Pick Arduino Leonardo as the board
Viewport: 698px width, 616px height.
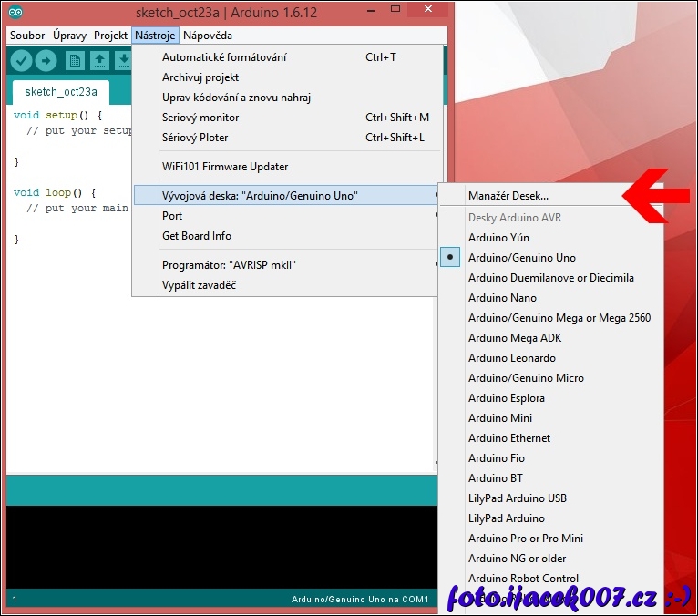tap(511, 358)
